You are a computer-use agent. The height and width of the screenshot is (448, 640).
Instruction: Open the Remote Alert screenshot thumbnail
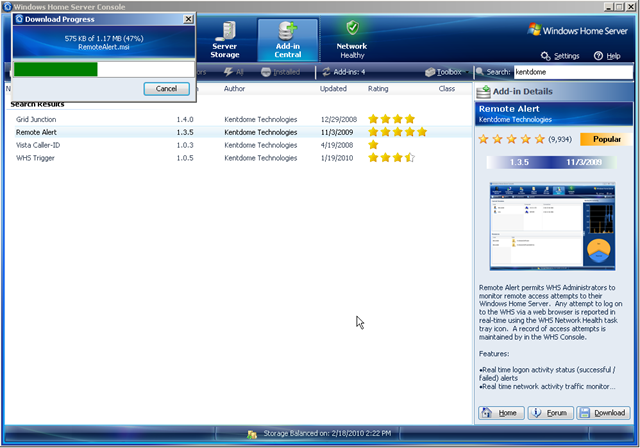pos(552,226)
